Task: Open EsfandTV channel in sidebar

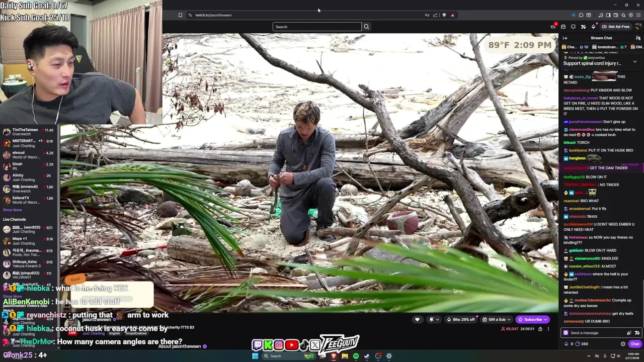Action: pos(29,200)
